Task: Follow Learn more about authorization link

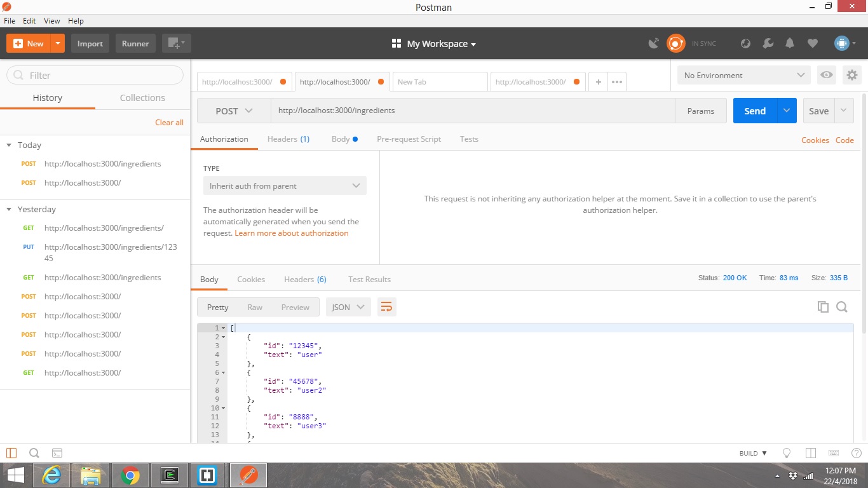Action: pyautogui.click(x=292, y=233)
